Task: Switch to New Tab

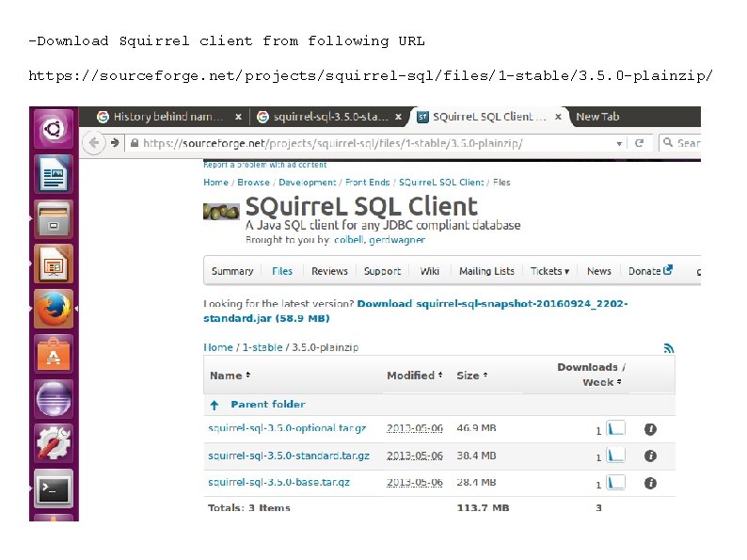Action: (597, 117)
